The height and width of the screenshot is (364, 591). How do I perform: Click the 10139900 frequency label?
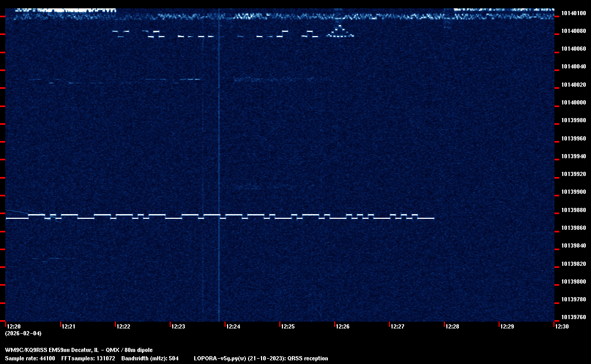[x=573, y=192]
